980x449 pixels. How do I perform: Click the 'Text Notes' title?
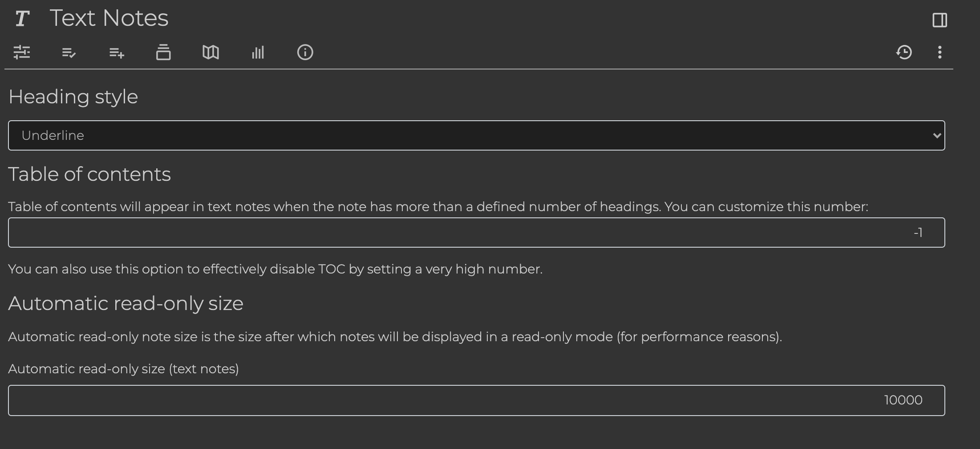click(x=109, y=18)
